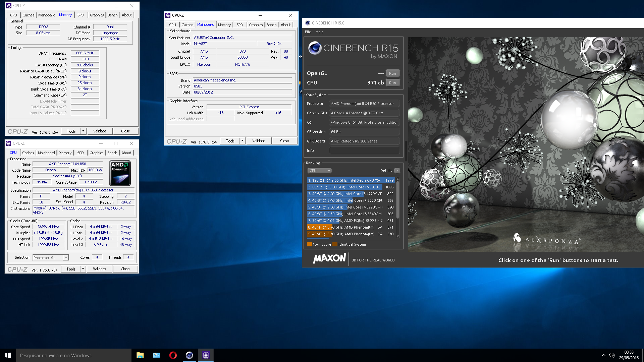644x362 pixels.
Task: Click Tools button in Memory CPU-Z window
Action: (x=71, y=131)
